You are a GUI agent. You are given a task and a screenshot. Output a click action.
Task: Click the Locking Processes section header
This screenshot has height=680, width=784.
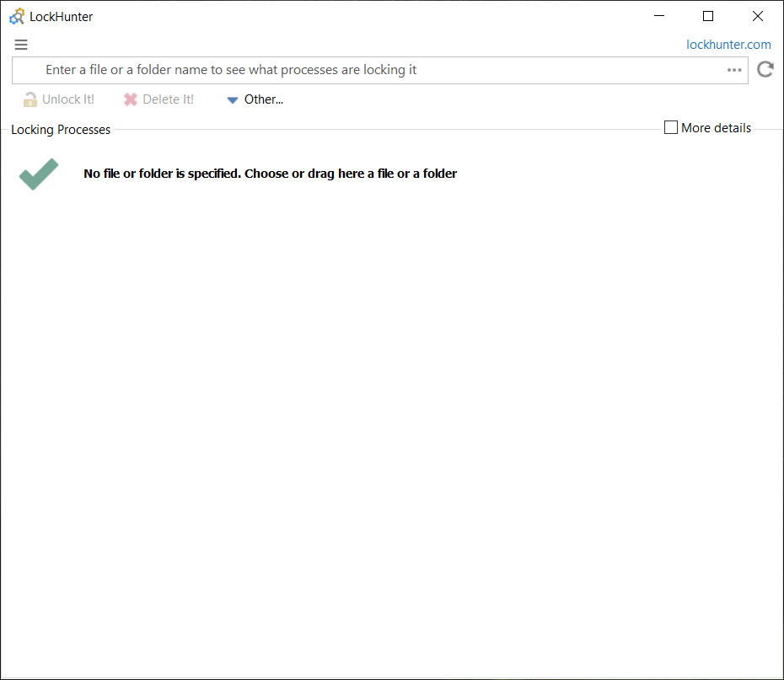61,130
